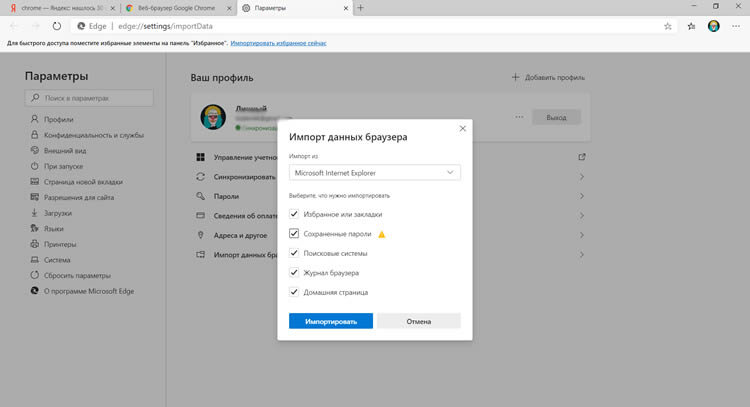Click the payment info card icon

click(200, 216)
